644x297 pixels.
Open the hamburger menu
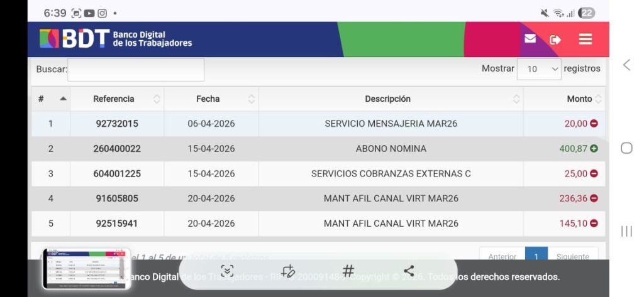(586, 40)
